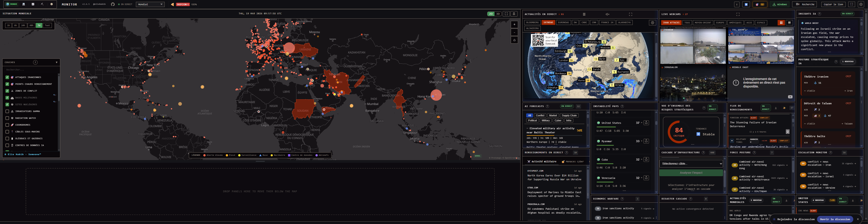Screen dimensions: 868x224
Task: Collapse the Couches panel
Action: click(56, 62)
